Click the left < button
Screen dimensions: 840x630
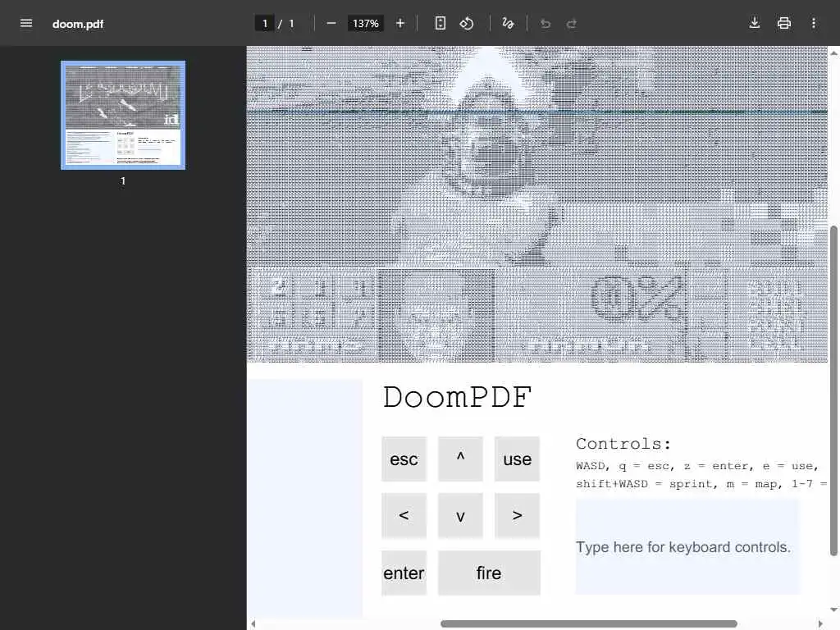[x=404, y=515]
